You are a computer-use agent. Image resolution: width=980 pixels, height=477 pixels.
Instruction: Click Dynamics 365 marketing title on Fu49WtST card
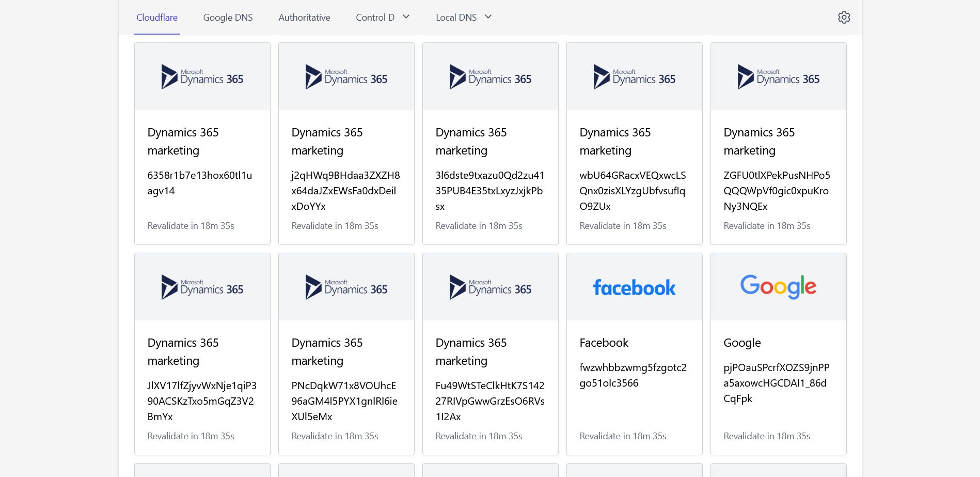471,351
